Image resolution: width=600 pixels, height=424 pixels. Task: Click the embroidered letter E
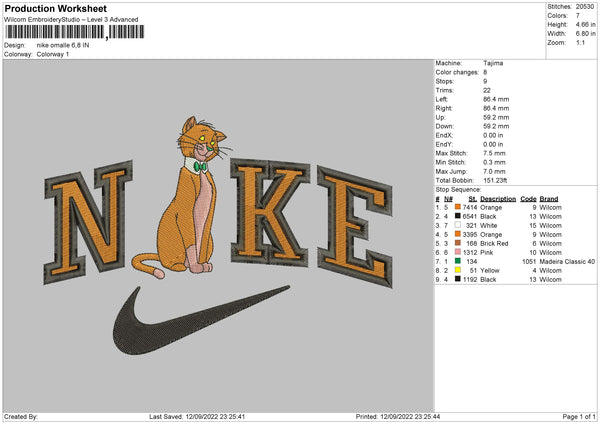pos(355,226)
